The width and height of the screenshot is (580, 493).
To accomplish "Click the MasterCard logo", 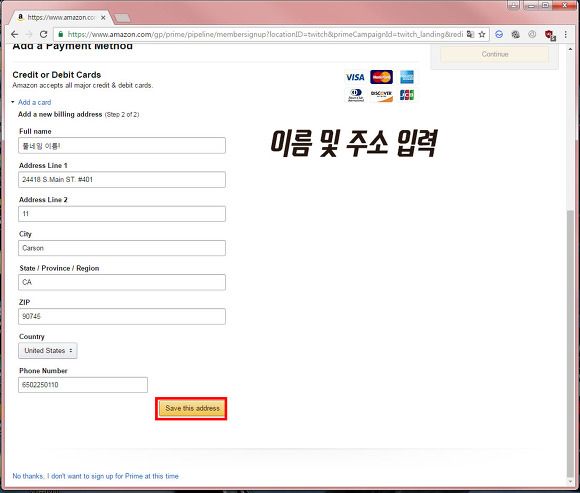I will coord(381,77).
